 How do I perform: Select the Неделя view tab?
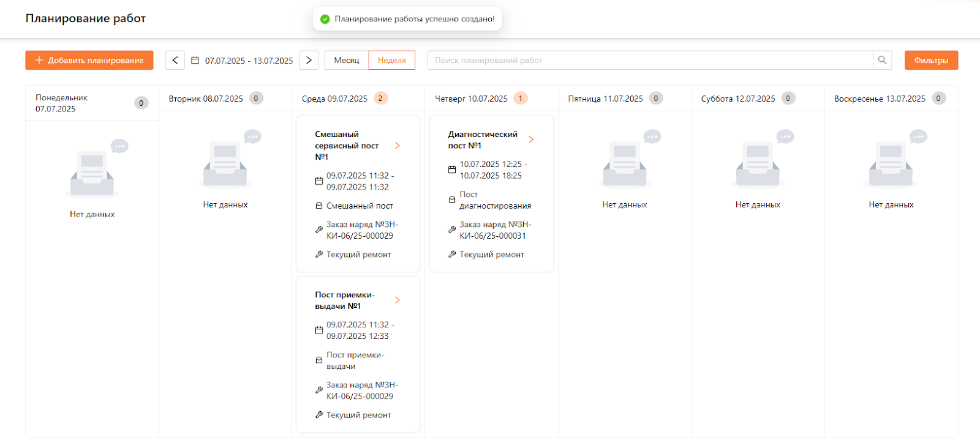click(x=391, y=60)
